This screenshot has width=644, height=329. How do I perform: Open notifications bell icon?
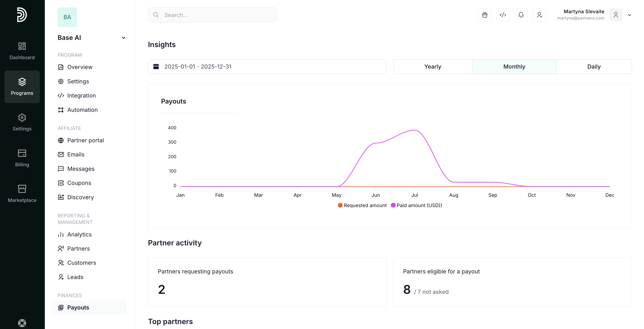point(521,15)
